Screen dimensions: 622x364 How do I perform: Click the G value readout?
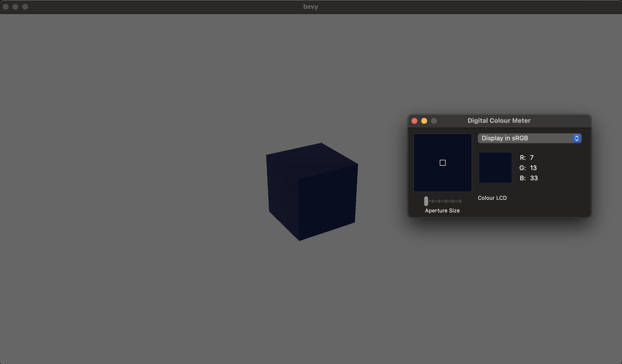point(533,168)
